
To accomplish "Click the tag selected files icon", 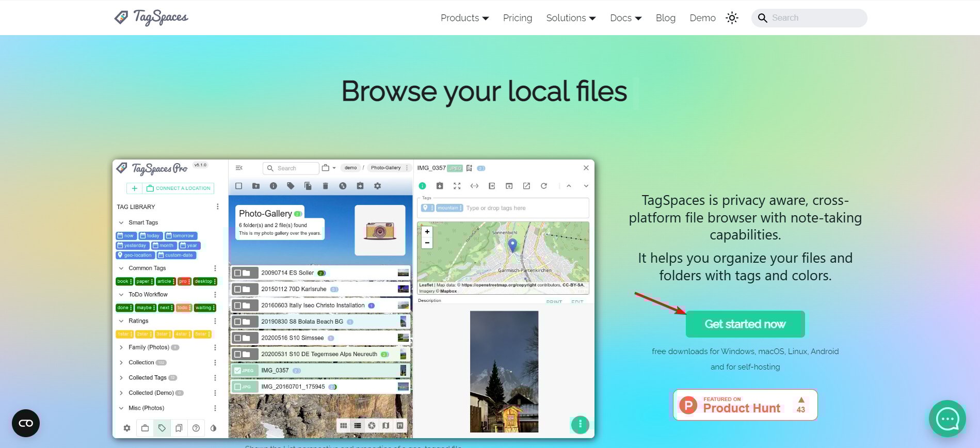I will pos(291,186).
